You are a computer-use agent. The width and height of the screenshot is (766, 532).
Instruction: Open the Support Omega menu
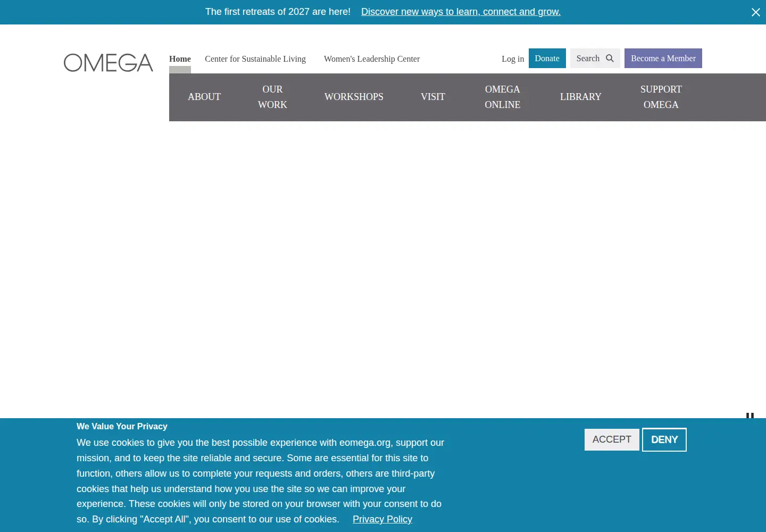click(661, 97)
